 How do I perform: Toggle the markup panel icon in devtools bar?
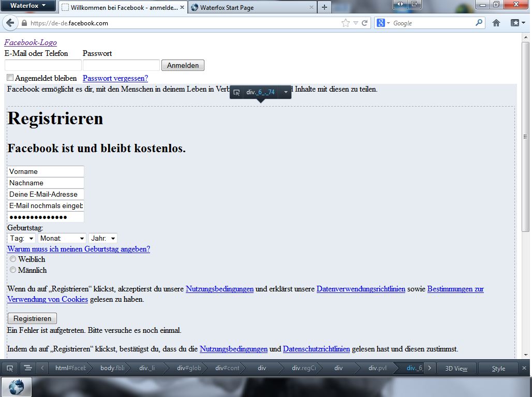click(x=27, y=368)
